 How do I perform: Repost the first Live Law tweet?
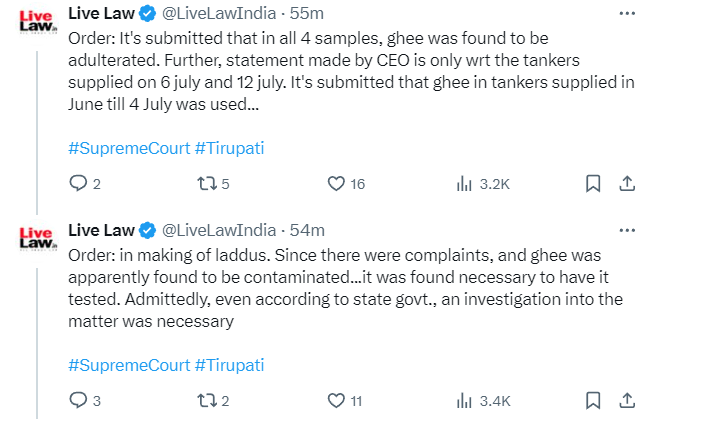[207, 184]
